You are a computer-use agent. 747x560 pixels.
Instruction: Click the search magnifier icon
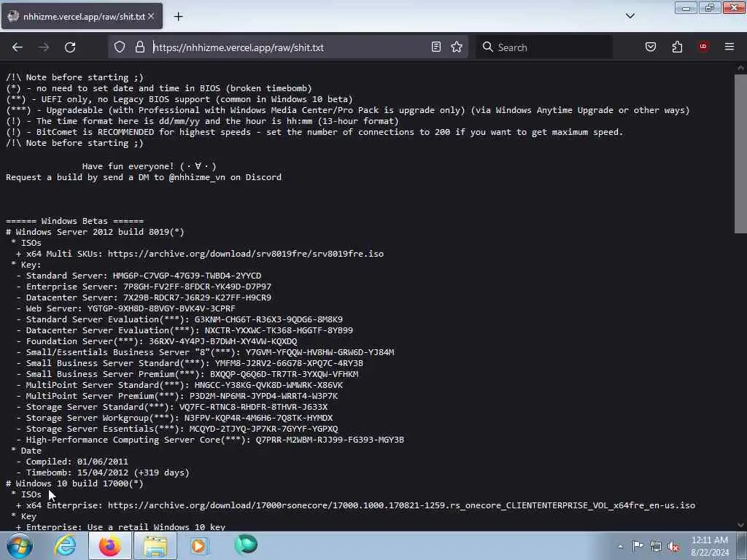click(487, 47)
